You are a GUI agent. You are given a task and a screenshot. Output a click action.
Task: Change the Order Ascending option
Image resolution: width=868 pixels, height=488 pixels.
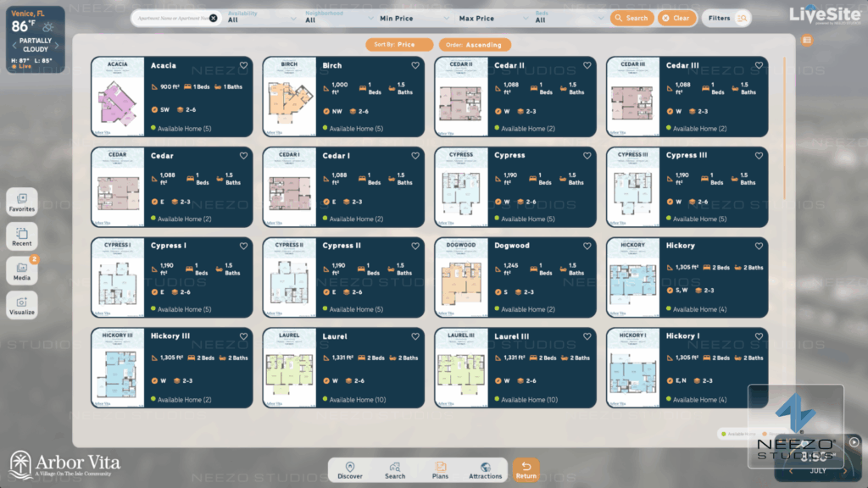tap(475, 45)
